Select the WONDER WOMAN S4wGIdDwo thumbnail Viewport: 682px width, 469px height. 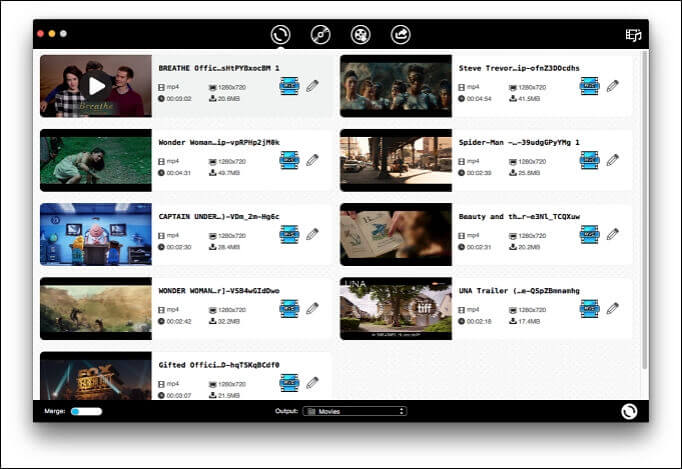click(x=96, y=308)
